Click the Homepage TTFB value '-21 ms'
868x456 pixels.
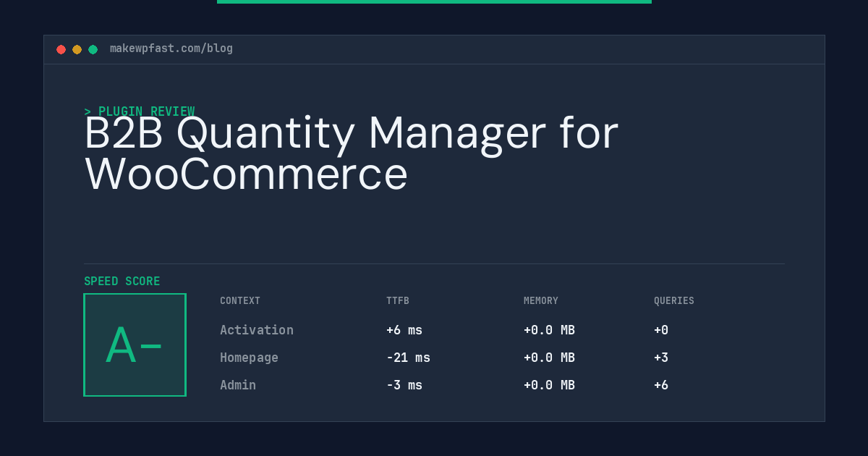tap(408, 358)
